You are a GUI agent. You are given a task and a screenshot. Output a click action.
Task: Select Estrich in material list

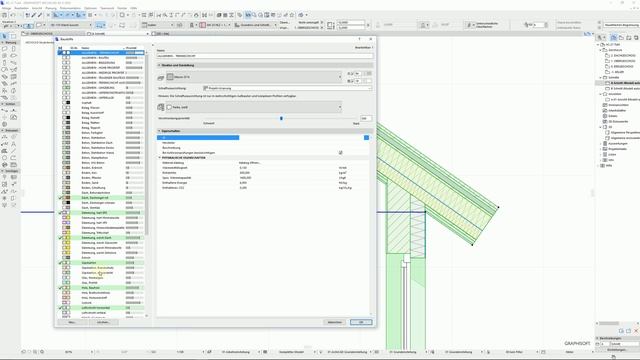tap(101, 258)
